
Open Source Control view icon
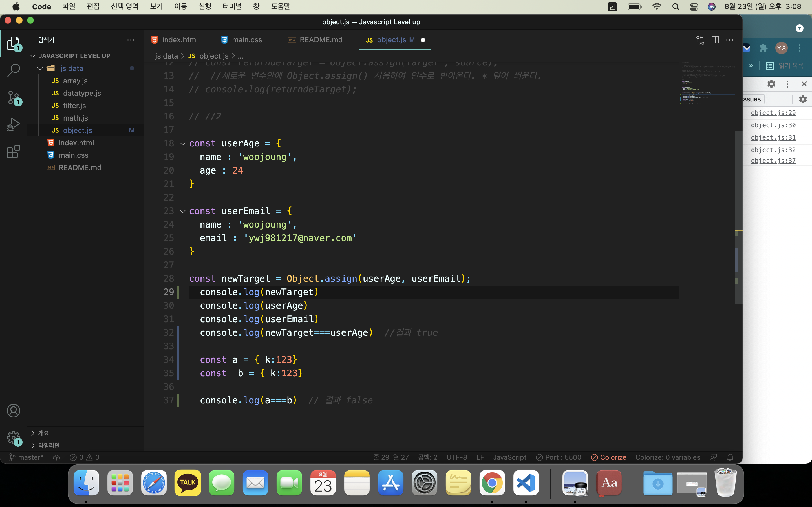(14, 97)
